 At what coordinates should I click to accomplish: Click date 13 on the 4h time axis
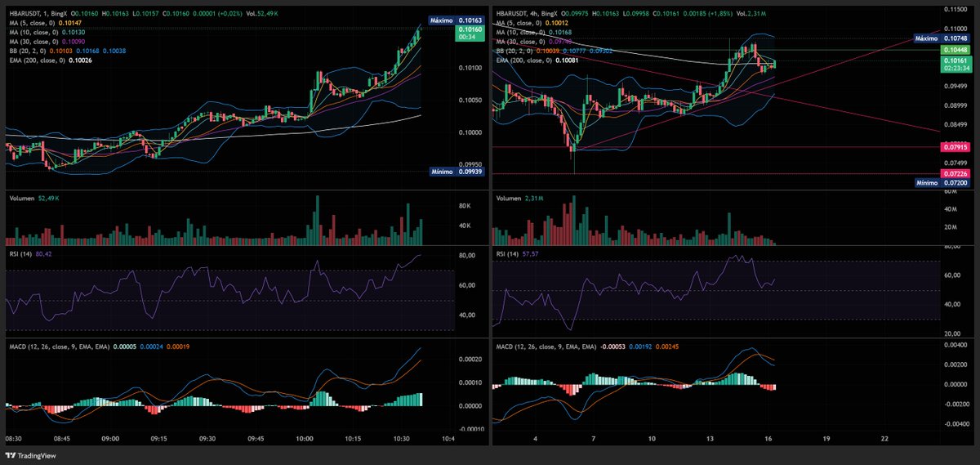710,438
